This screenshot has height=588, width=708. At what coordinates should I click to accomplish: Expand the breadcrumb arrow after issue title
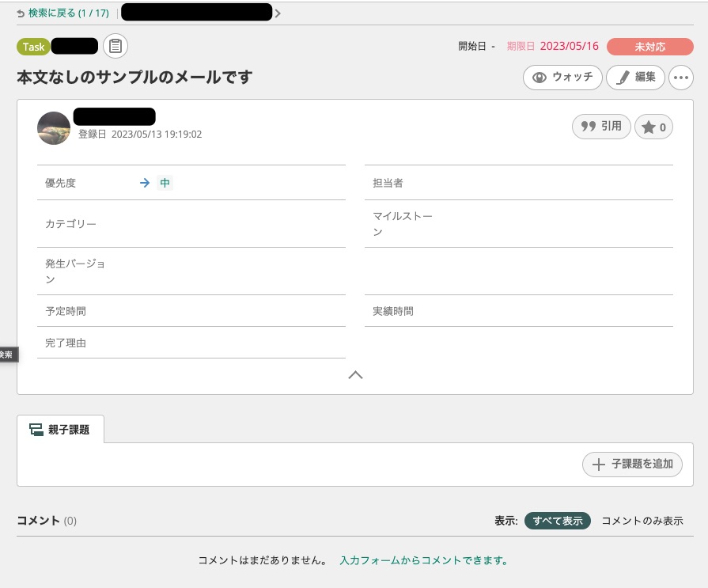point(278,13)
